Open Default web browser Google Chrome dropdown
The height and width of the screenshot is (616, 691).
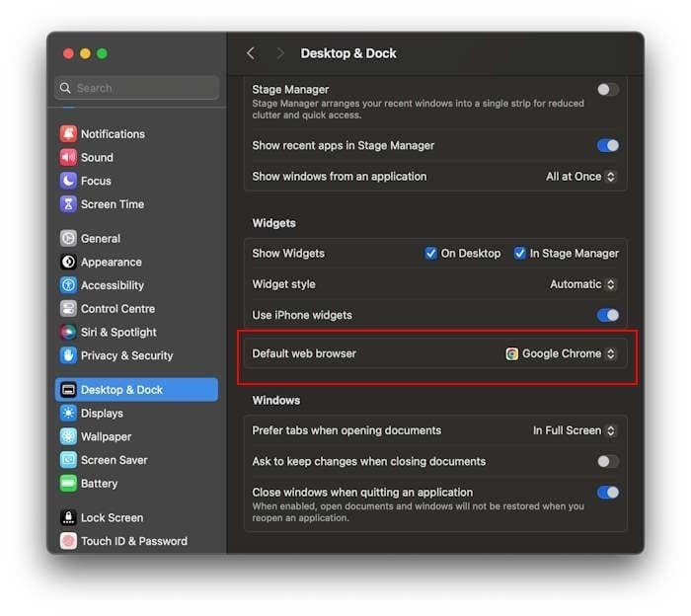click(560, 353)
